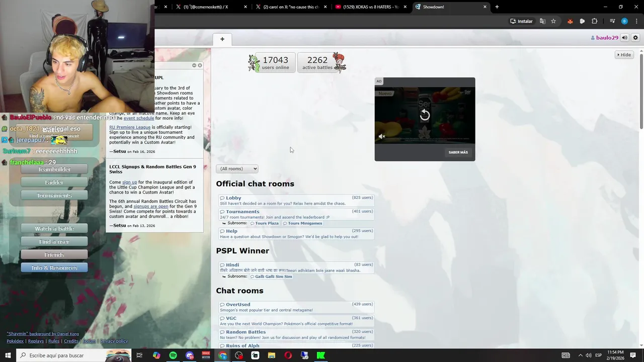The width and height of the screenshot is (644, 362).
Task: Open the Replays footer link
Action: click(36, 341)
